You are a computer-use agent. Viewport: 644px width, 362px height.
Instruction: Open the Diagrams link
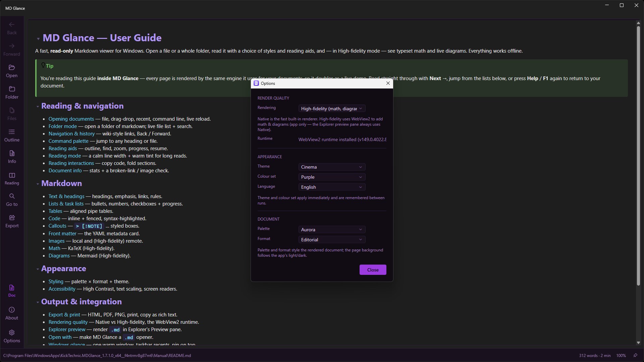click(59, 256)
